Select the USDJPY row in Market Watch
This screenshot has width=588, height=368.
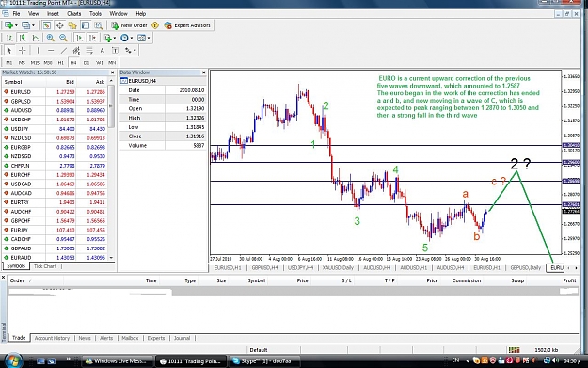(55, 129)
